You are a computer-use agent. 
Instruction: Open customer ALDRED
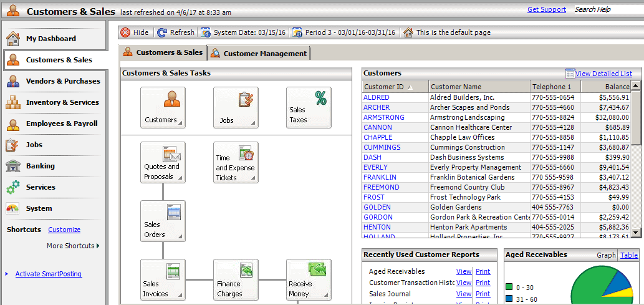(376, 97)
